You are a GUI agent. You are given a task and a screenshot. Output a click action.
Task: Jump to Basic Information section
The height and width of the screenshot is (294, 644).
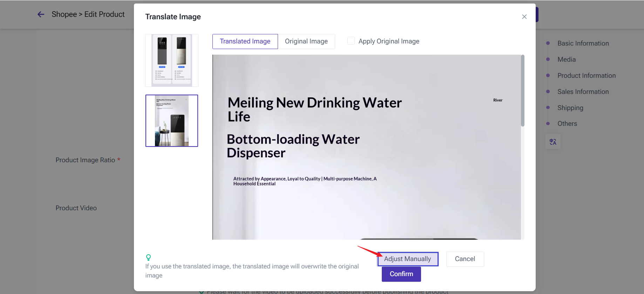click(583, 43)
